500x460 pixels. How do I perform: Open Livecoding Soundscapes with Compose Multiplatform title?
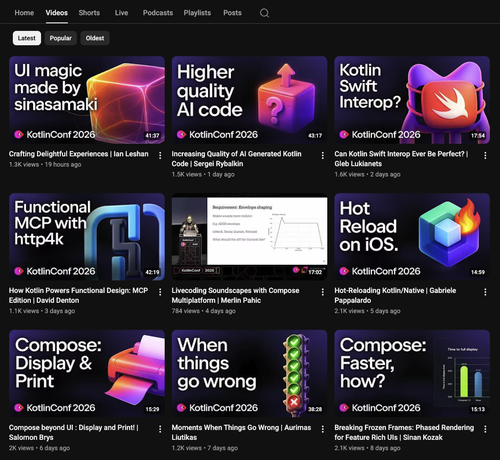point(235,295)
